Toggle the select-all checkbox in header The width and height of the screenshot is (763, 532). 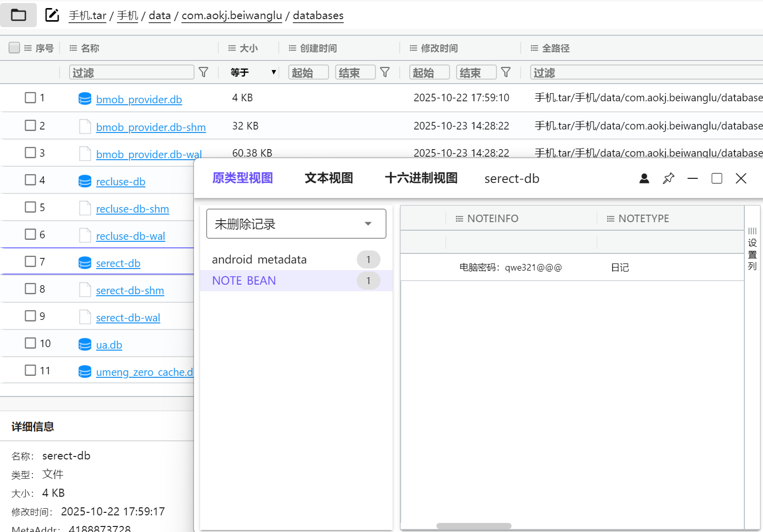point(14,48)
